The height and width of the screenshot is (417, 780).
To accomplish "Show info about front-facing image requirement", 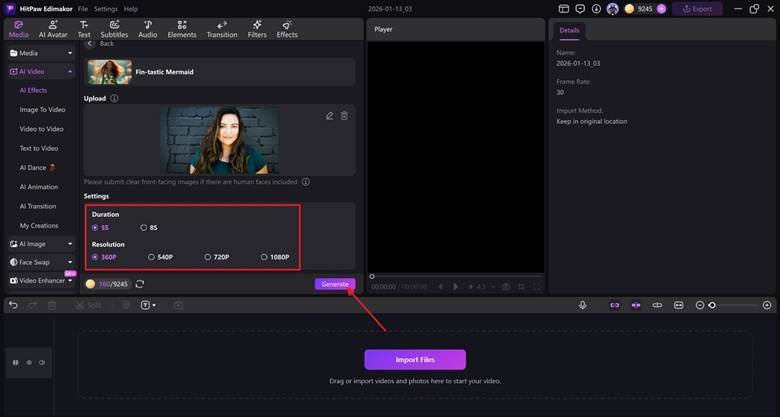I will point(306,182).
